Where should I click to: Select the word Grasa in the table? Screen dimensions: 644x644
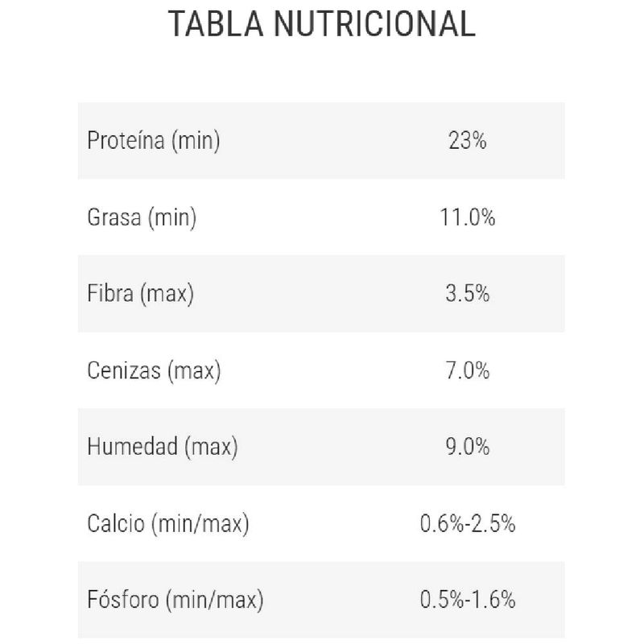pos(114,218)
